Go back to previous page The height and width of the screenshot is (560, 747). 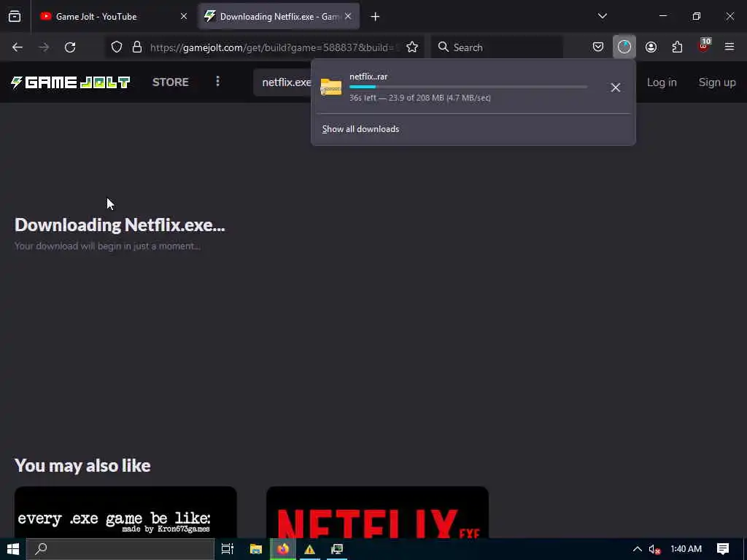coord(18,47)
